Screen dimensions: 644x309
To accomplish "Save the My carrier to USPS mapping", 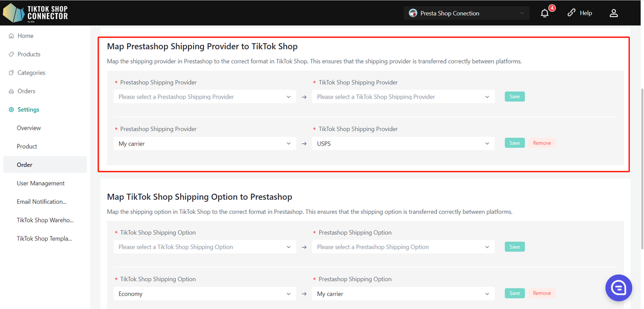I will tap(515, 143).
